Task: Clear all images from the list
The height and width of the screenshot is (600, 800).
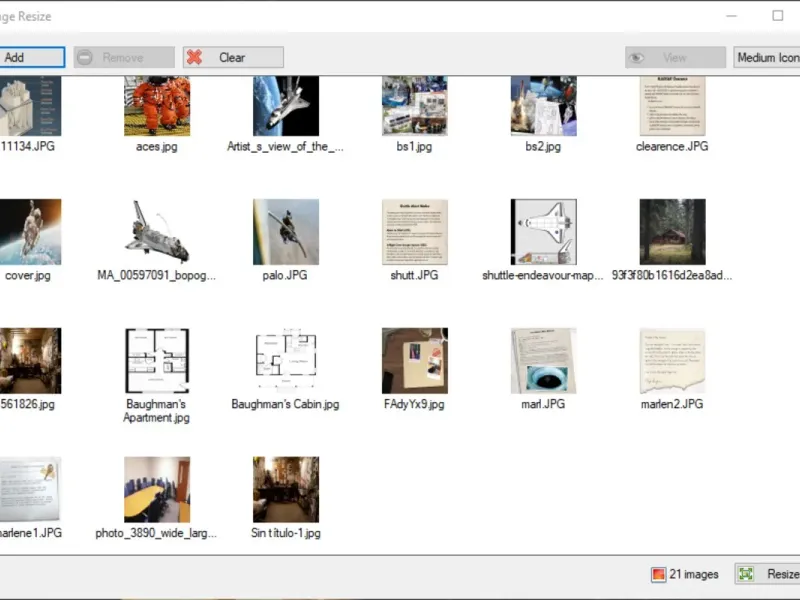Action: pos(233,57)
